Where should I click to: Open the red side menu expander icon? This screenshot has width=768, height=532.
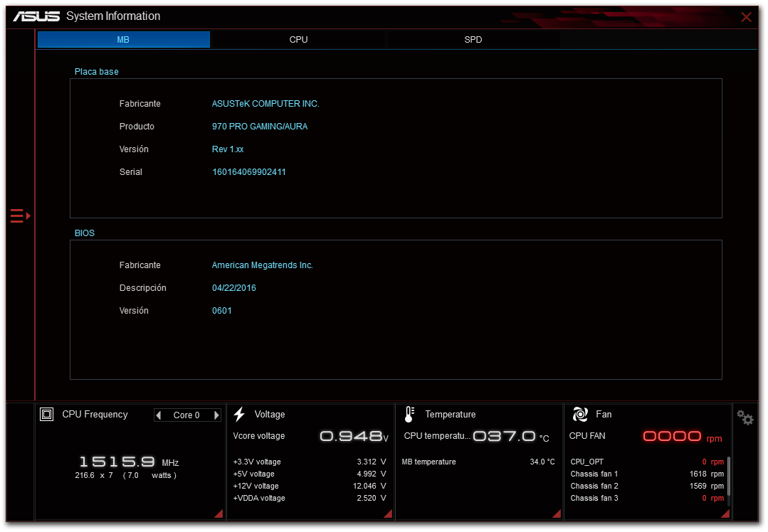pos(21,216)
